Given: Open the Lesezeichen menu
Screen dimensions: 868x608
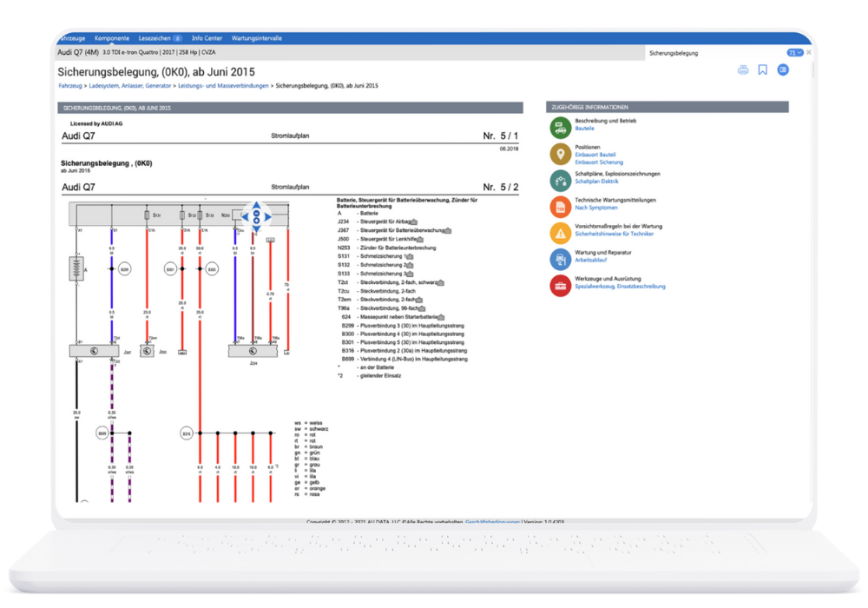Looking at the screenshot, I should coord(160,38).
